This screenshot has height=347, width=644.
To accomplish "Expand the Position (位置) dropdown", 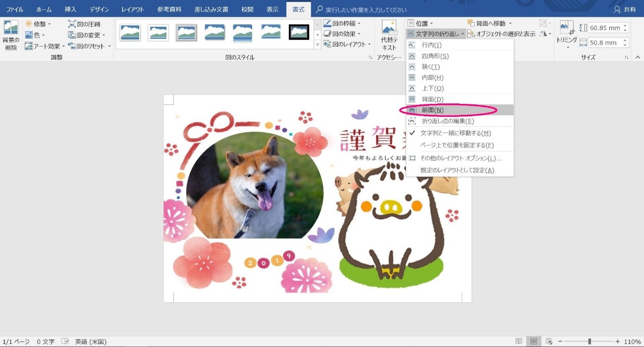I will click(421, 23).
